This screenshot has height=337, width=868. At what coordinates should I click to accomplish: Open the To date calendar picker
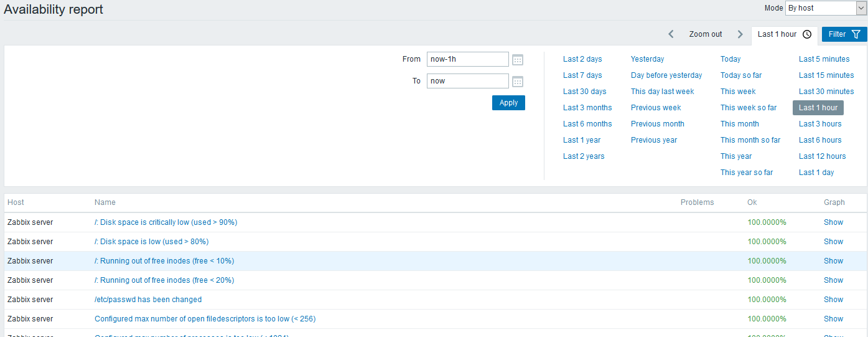[x=518, y=81]
